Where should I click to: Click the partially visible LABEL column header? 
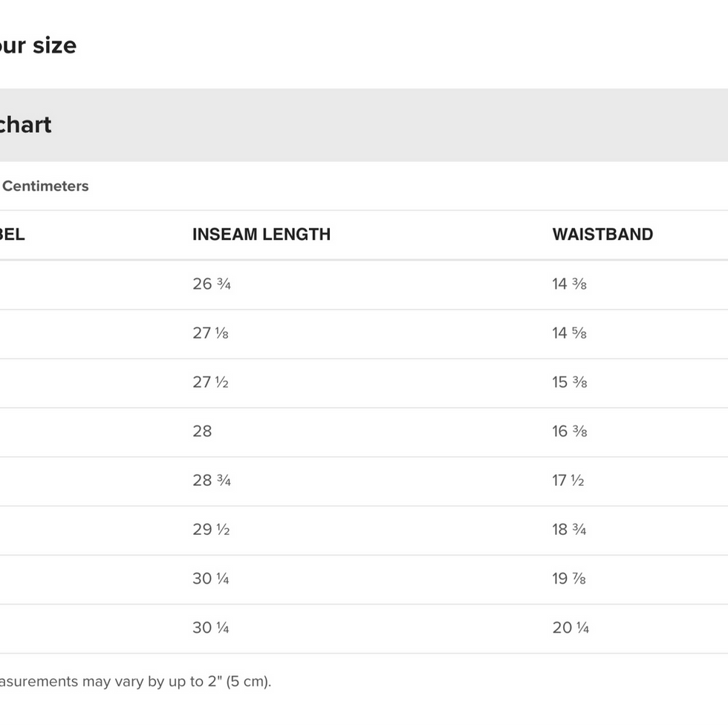[12, 234]
